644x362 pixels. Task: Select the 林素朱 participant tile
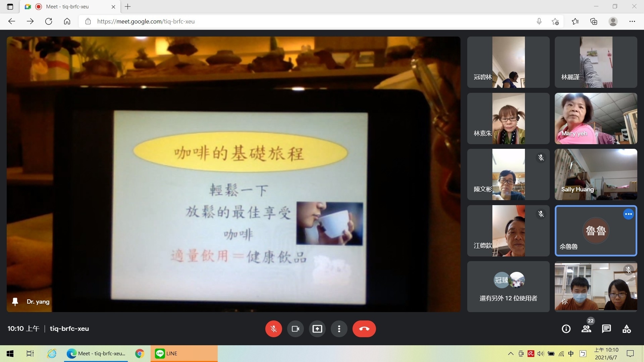(x=508, y=118)
